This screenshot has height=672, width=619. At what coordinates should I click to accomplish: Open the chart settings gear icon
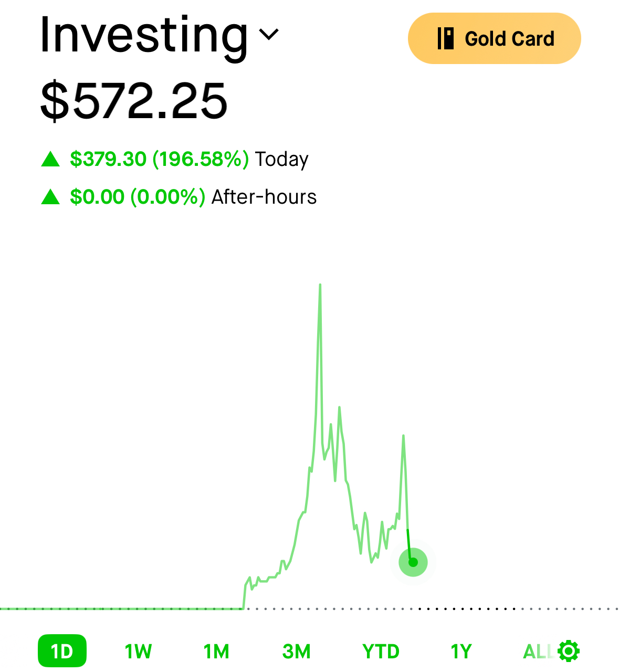point(569,651)
